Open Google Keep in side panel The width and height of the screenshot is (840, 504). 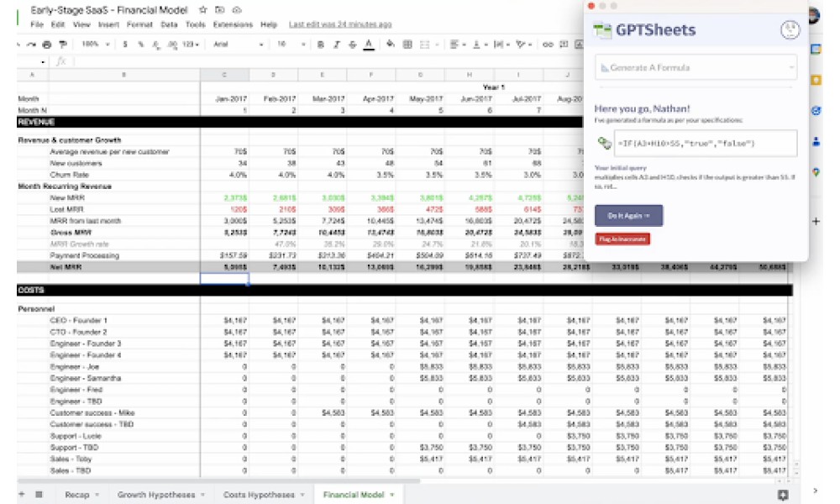(x=816, y=81)
